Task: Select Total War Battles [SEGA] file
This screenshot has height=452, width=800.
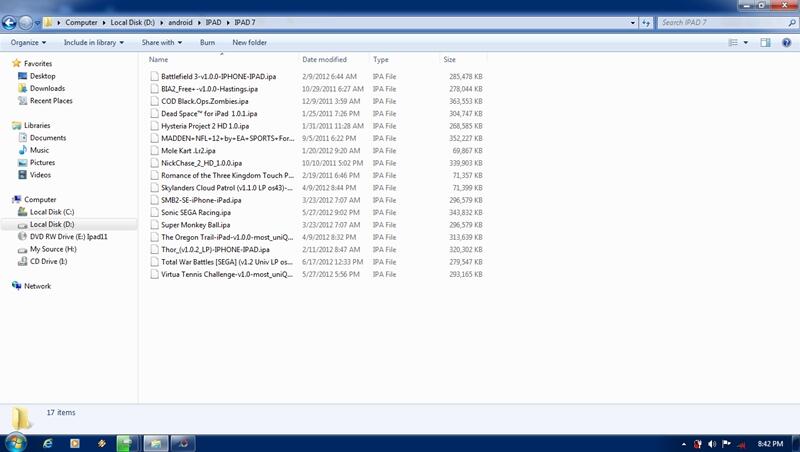Action: click(227, 262)
